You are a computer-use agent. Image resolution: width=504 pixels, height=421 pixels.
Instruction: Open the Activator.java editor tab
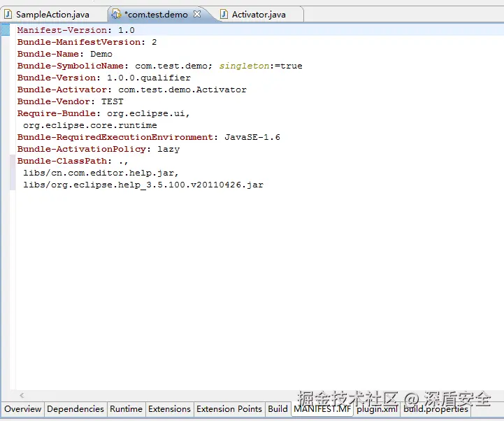pyautogui.click(x=259, y=15)
